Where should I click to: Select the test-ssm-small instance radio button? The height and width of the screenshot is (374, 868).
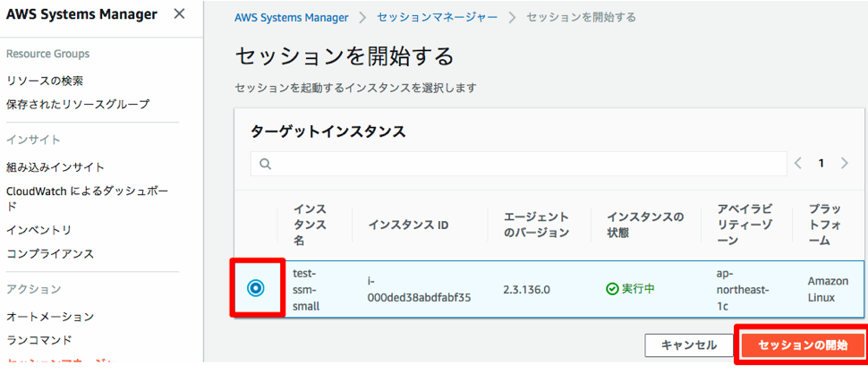click(256, 288)
